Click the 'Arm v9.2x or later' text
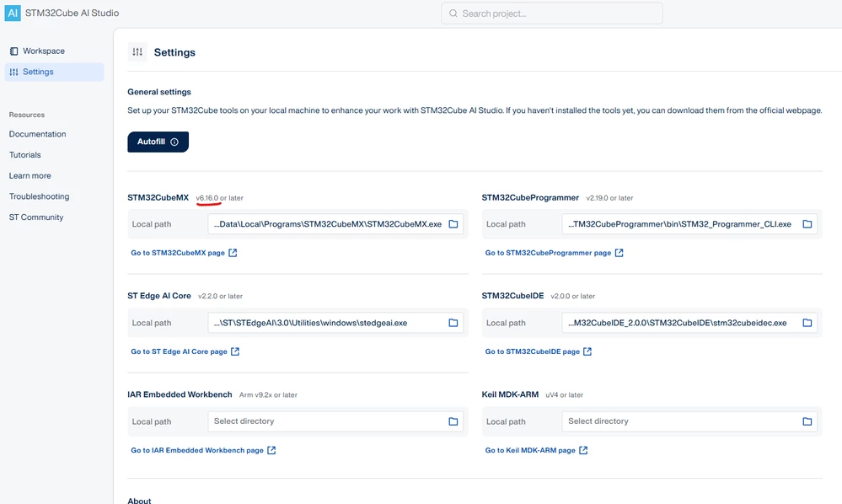The image size is (842, 504). point(268,395)
